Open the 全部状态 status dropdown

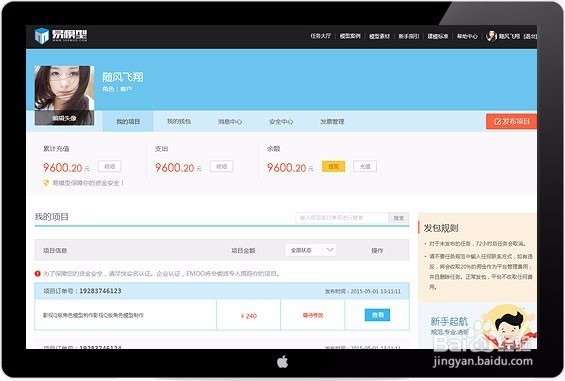pyautogui.click(x=311, y=250)
